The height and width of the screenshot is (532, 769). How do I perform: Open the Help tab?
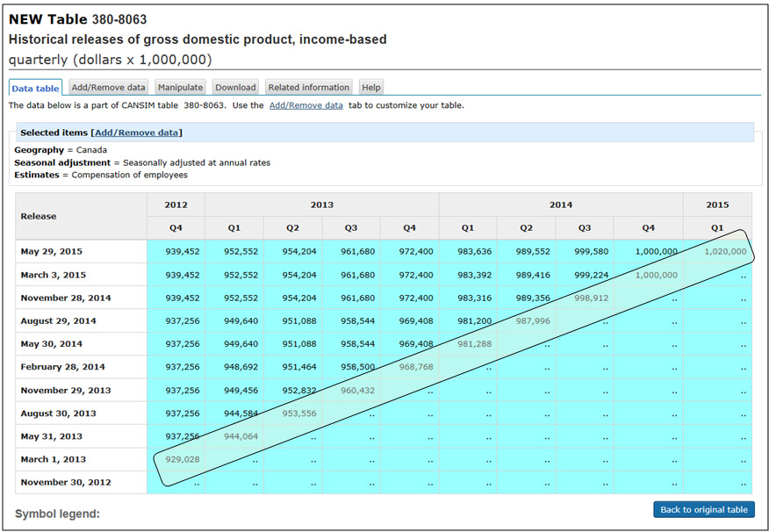371,88
